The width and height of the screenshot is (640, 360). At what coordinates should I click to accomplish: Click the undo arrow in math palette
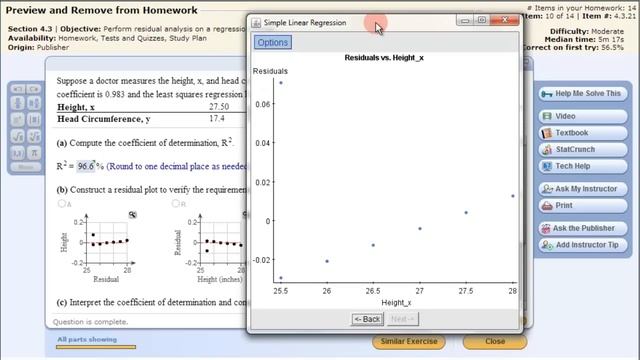[x=18, y=89]
